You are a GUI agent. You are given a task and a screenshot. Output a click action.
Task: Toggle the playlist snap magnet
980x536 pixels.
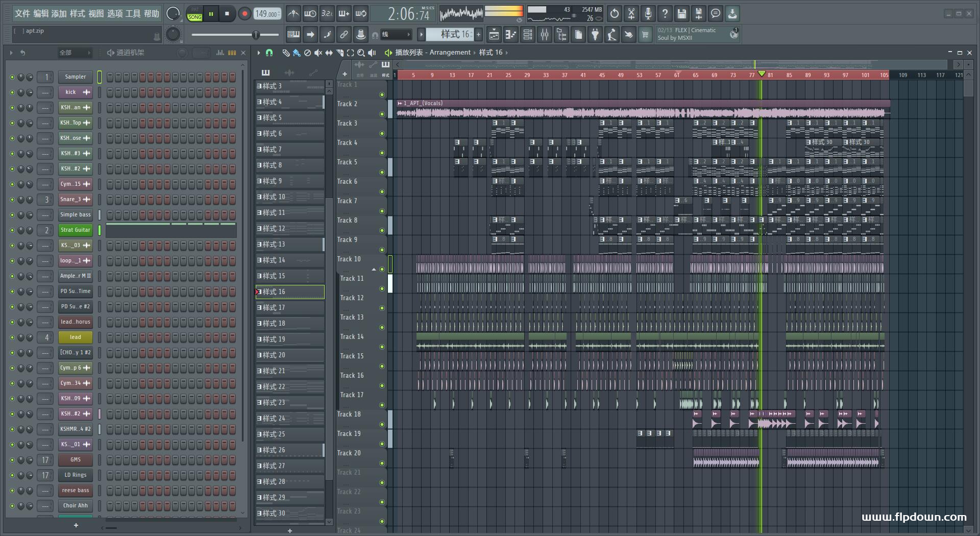[269, 53]
